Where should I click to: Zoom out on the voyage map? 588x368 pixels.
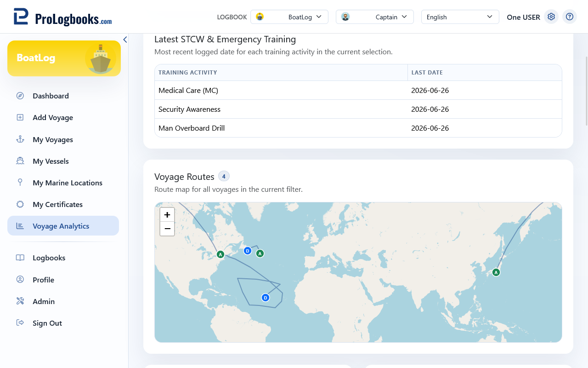167,229
